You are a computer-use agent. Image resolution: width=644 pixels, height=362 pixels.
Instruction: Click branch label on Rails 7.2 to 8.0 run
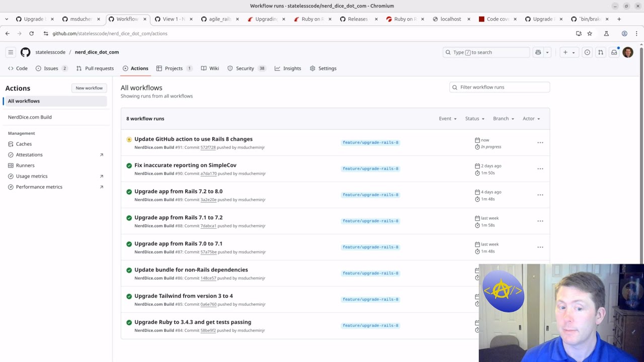point(370,195)
